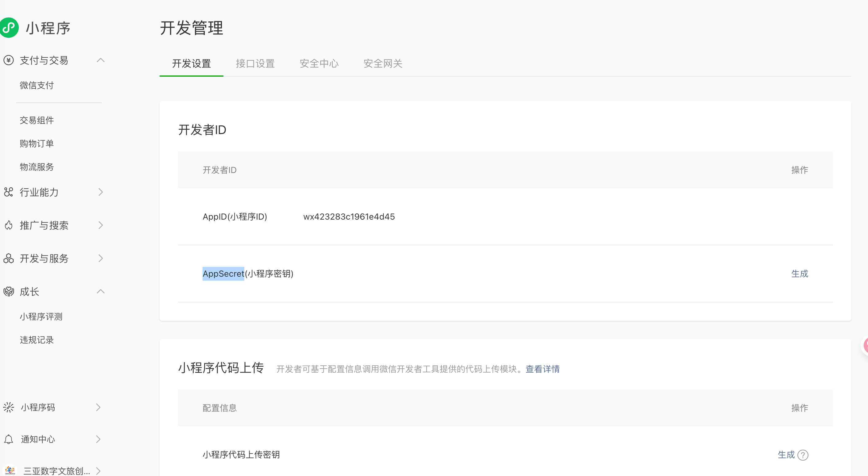Expand the 通知中心 menu arrow
Screen dimensions: 868x476
point(98,439)
